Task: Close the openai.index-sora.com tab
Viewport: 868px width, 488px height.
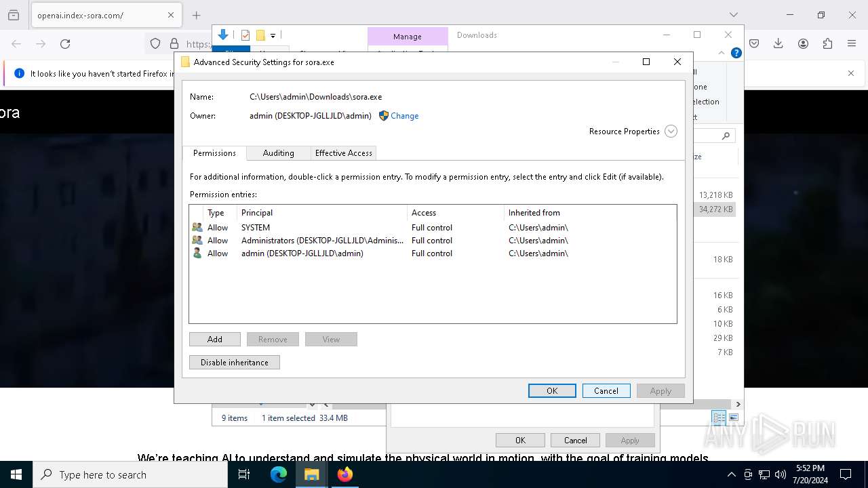Action: tap(171, 15)
